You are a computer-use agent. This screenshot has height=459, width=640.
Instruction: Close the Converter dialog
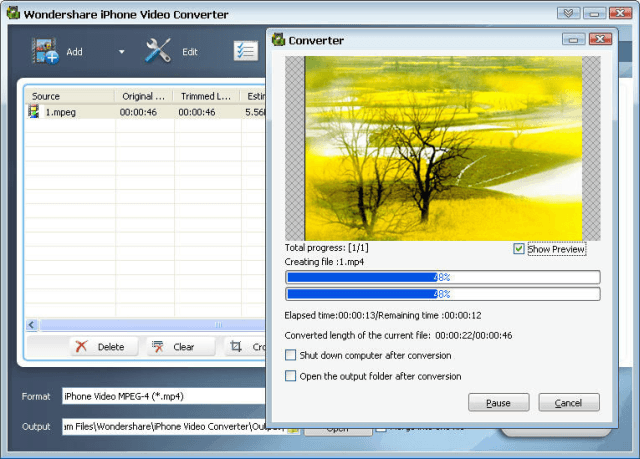click(x=600, y=39)
